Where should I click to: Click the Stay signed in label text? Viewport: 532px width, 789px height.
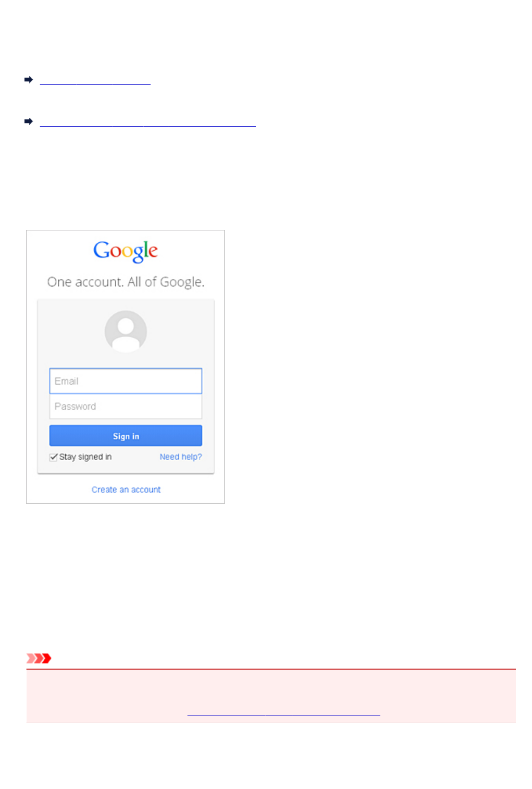click(x=85, y=457)
